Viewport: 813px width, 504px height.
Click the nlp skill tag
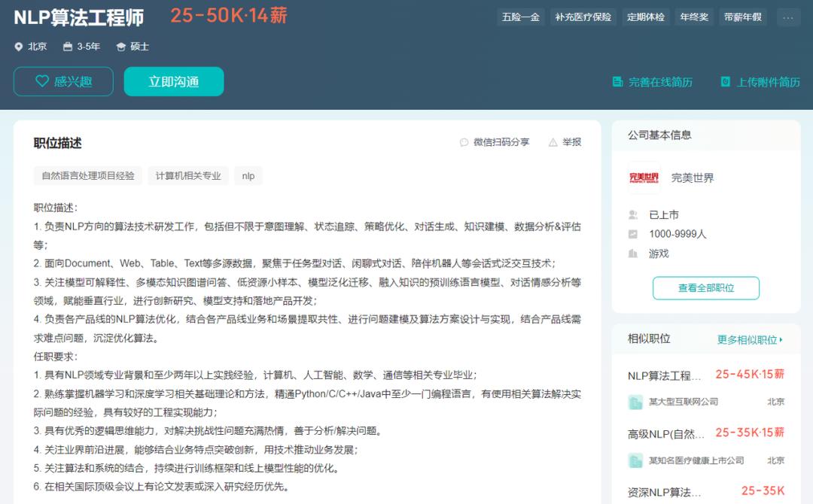point(248,175)
